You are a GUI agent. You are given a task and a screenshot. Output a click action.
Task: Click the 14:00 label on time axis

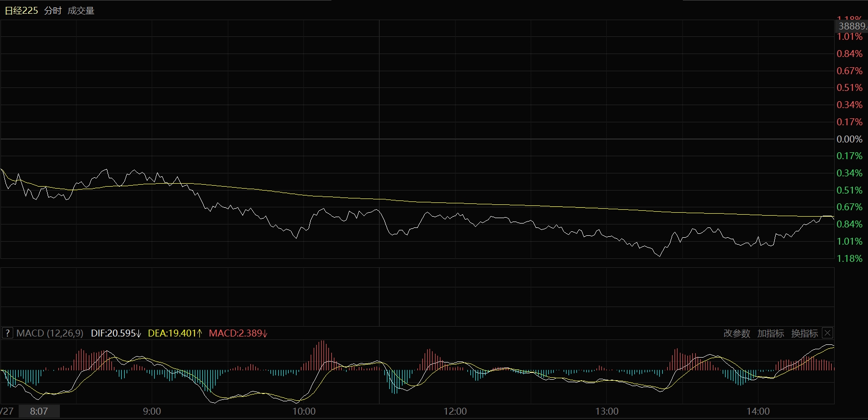(x=758, y=411)
